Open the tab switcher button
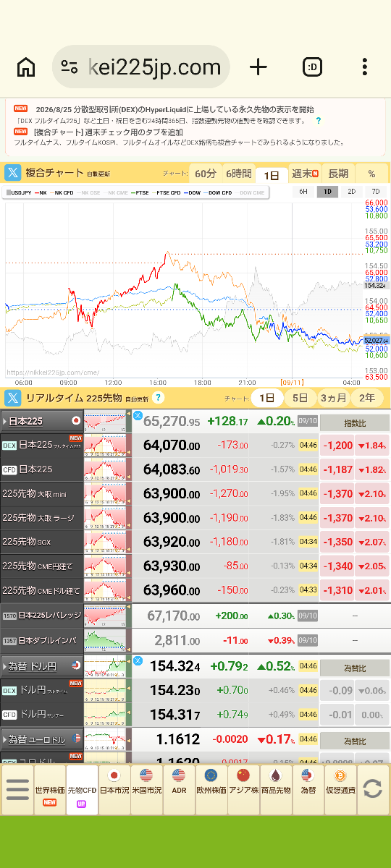 coord(312,67)
